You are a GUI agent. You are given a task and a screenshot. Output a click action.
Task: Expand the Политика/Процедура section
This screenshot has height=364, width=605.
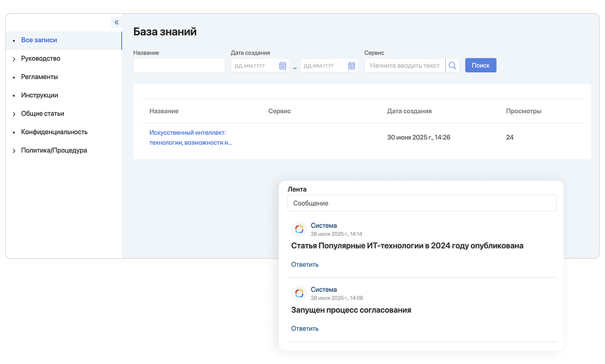click(x=14, y=151)
